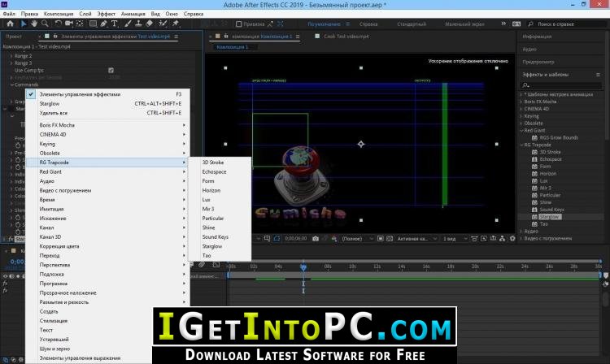Switch to Маленький экран workspace

point(464,24)
